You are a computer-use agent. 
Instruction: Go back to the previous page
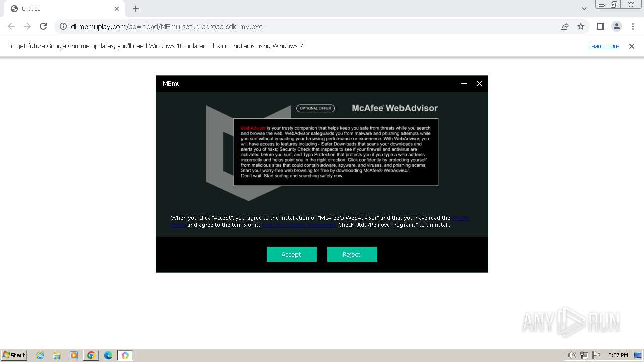[11, 26]
